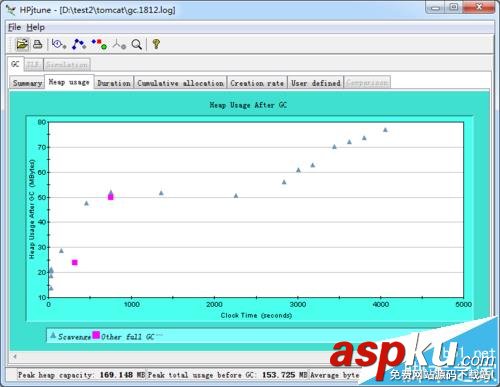Open the Summary tab
This screenshot has height=387, width=500.
coord(27,83)
